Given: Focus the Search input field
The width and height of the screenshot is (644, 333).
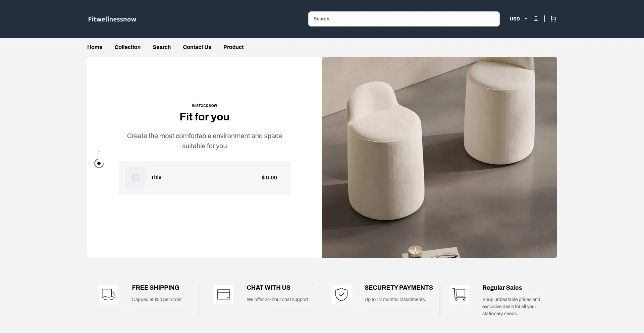Looking at the screenshot, I should (x=404, y=19).
